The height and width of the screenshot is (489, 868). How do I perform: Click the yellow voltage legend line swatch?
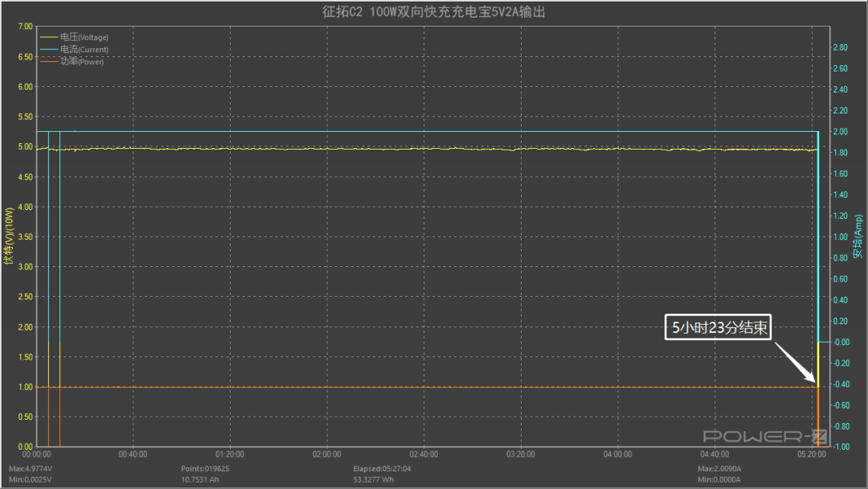point(49,37)
